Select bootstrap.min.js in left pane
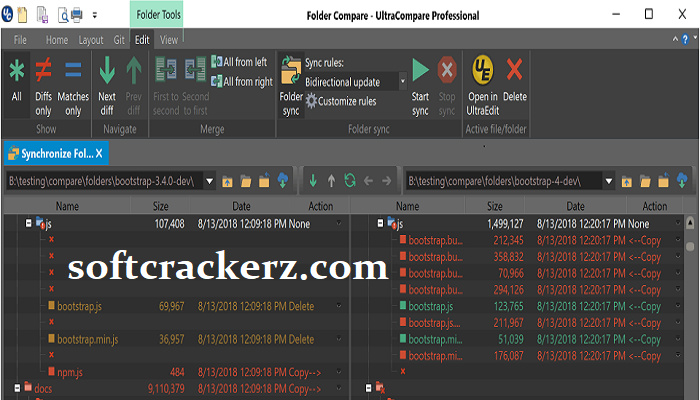The height and width of the screenshot is (400, 700). 88,339
